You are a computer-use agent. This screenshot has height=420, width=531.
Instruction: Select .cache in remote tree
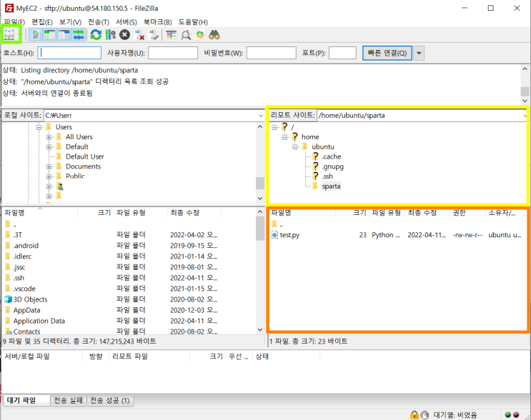pyautogui.click(x=331, y=156)
